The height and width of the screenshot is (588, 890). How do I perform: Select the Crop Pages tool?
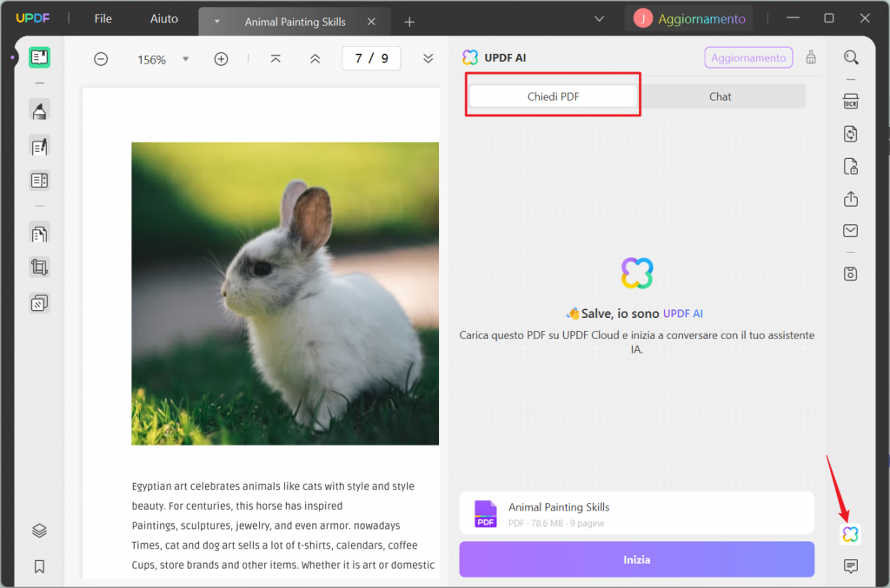(x=39, y=267)
